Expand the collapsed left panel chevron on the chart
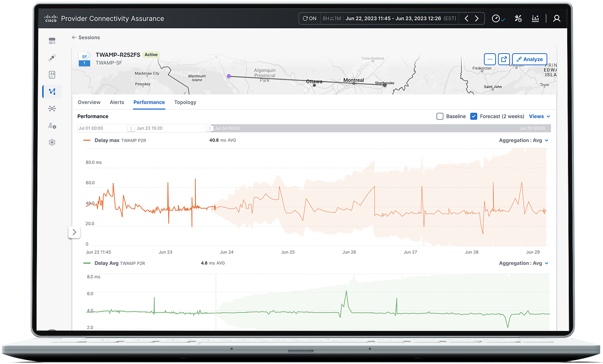Image resolution: width=603 pixels, height=364 pixels. point(74,232)
